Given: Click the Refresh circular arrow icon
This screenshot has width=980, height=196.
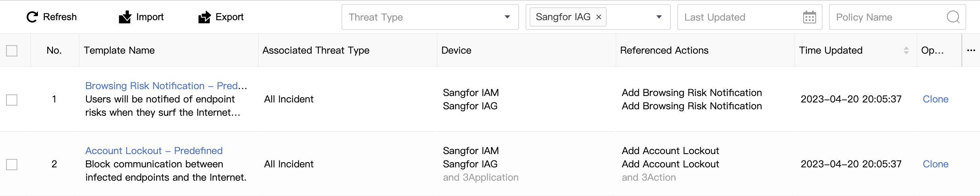Looking at the screenshot, I should pyautogui.click(x=32, y=17).
